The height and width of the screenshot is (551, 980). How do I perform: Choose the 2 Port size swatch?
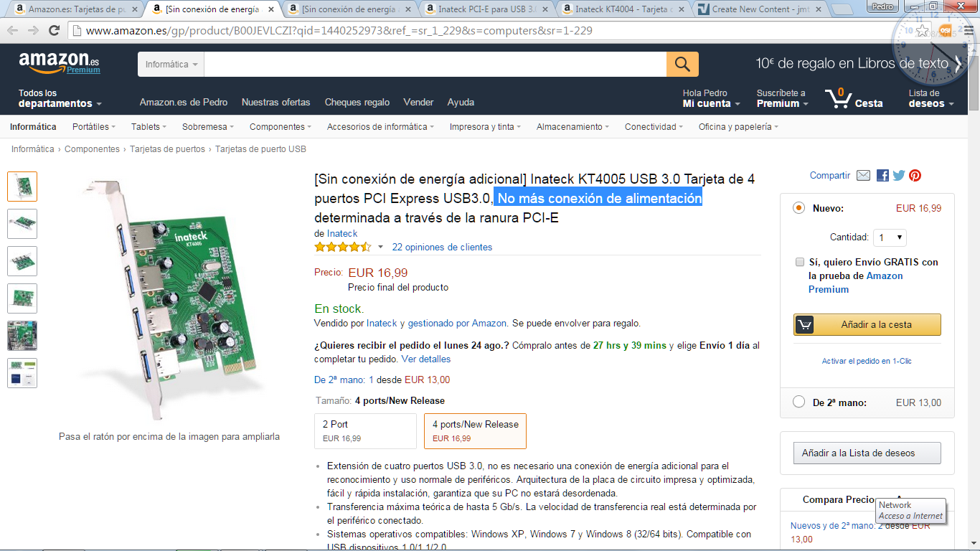click(x=366, y=431)
